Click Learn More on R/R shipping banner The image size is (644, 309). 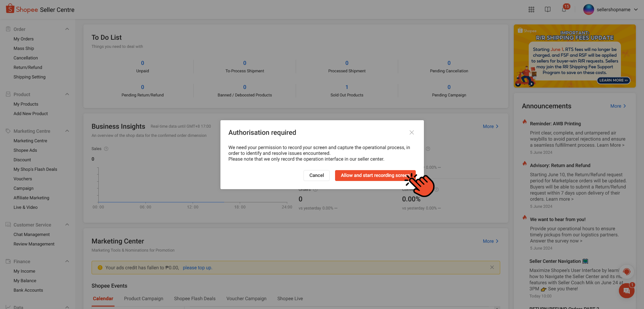pyautogui.click(x=613, y=80)
